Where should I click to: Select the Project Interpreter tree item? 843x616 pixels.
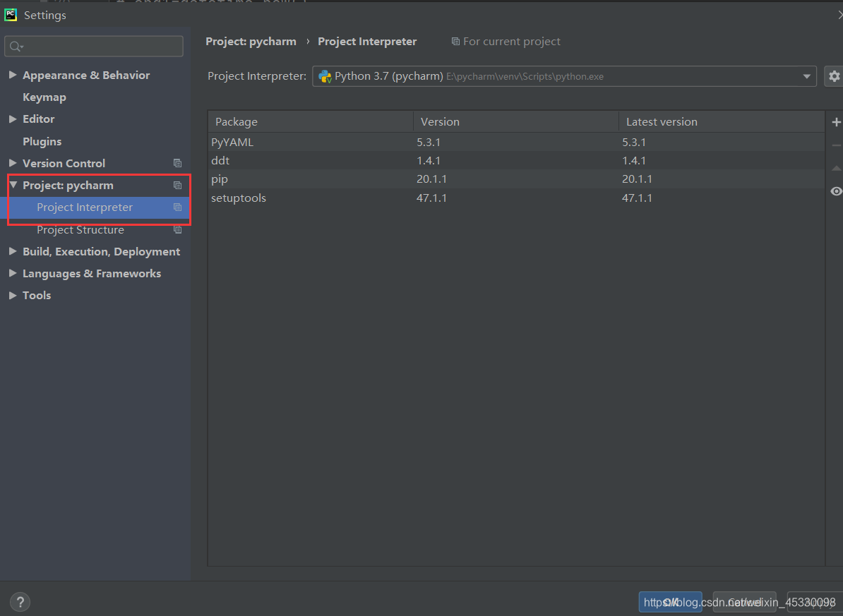coord(95,207)
